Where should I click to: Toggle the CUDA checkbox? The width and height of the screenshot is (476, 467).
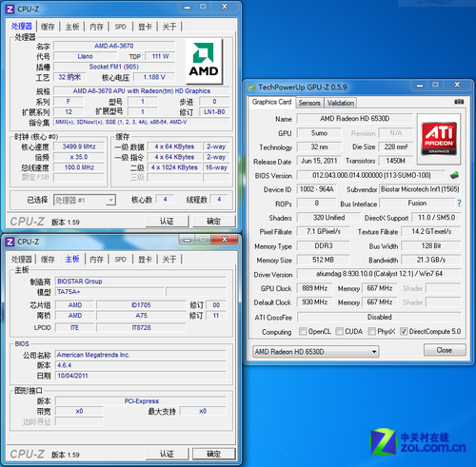[x=339, y=331]
